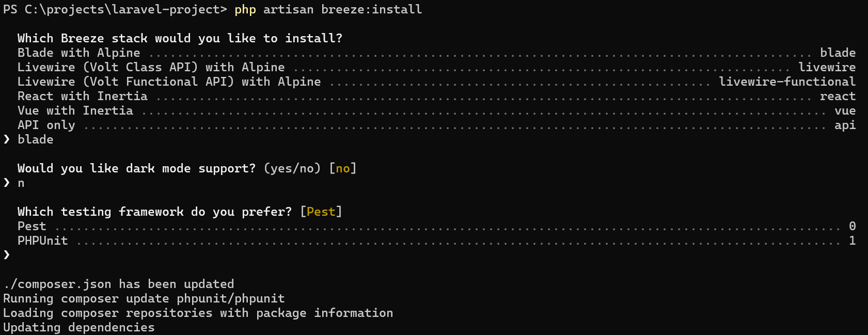Click the highlighted default "[no]" for dark mode
This screenshot has height=335, width=868.
pyautogui.click(x=343, y=168)
